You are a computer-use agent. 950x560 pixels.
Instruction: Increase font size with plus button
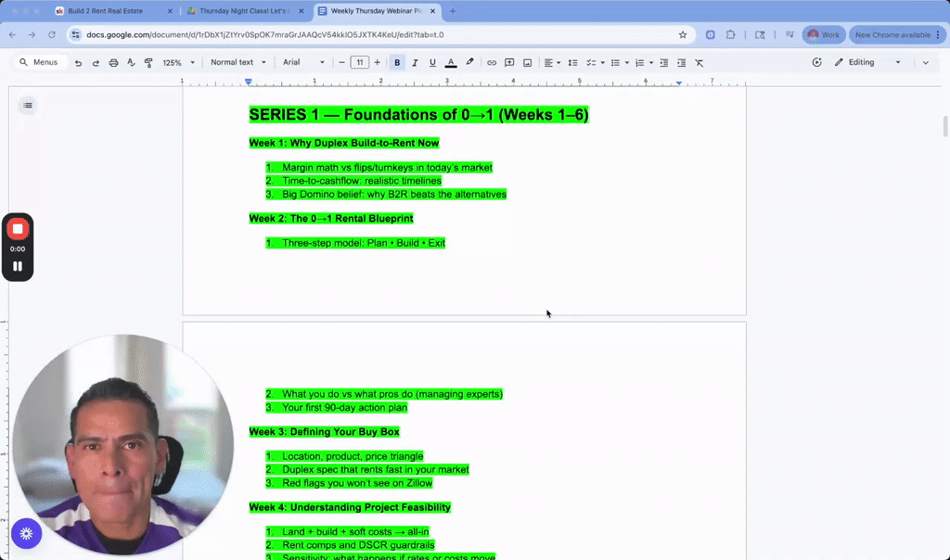pos(377,62)
